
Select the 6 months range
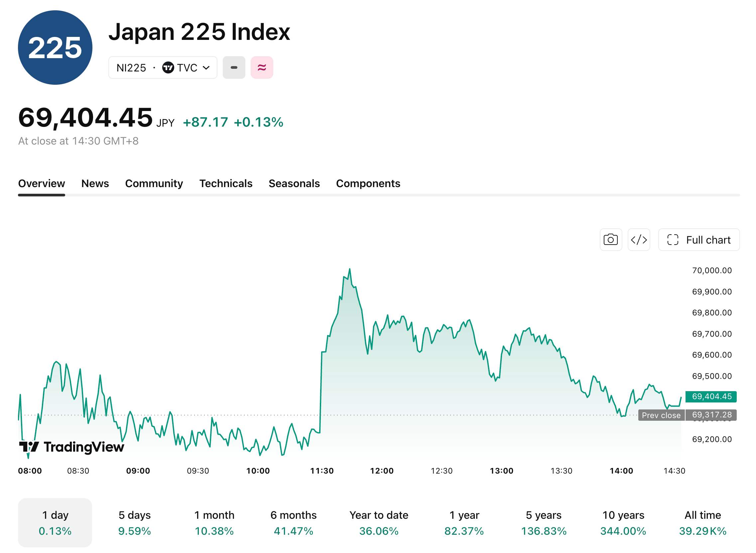click(x=294, y=522)
